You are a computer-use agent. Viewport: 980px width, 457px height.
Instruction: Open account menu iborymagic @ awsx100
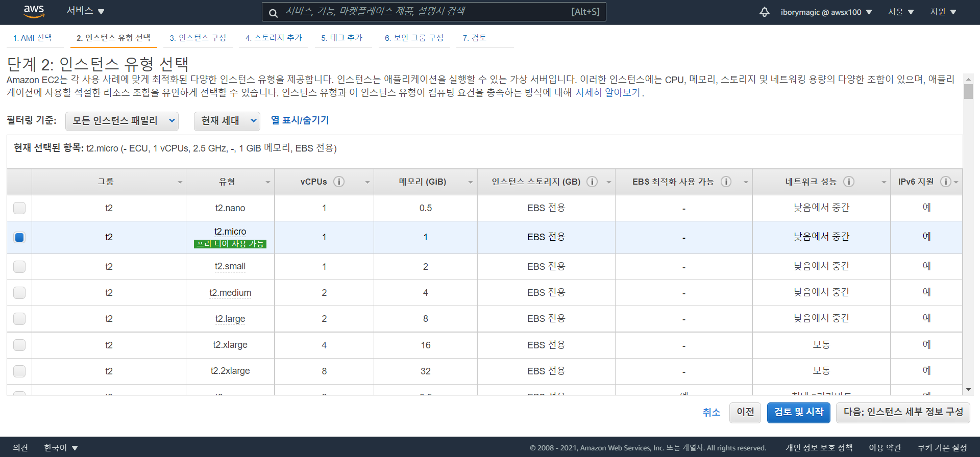point(826,12)
